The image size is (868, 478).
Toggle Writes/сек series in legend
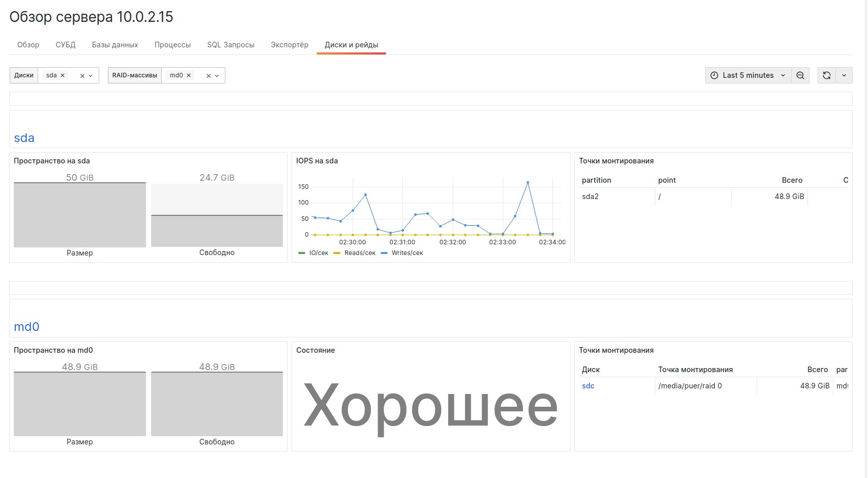click(x=402, y=253)
